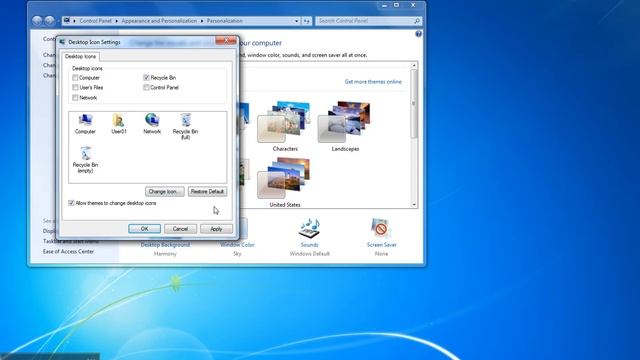Image resolution: width=640 pixels, height=360 pixels.
Task: Expand arrow after Appearance and Personalization breadcrumb
Action: (202, 21)
